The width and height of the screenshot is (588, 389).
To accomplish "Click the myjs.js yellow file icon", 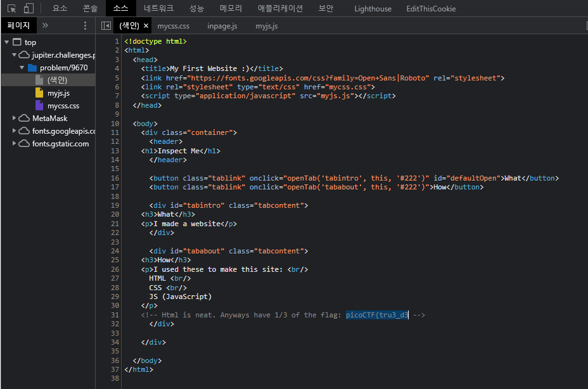I will [39, 92].
